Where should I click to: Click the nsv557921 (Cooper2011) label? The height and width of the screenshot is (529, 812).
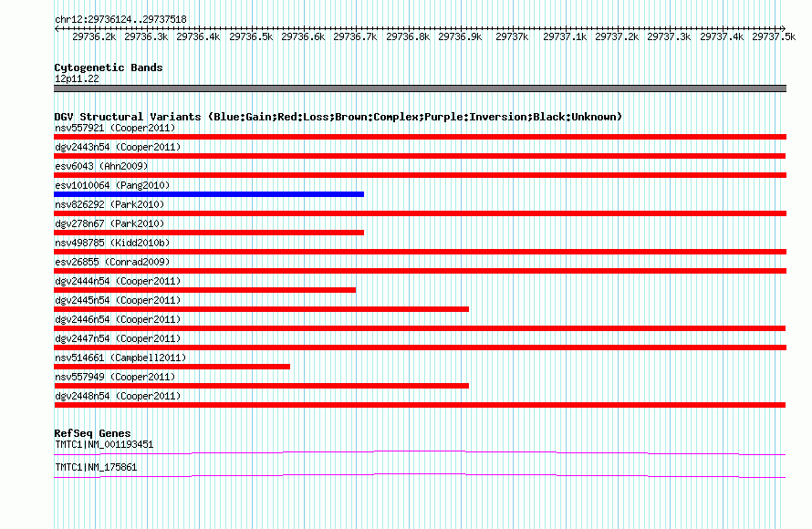(x=115, y=128)
